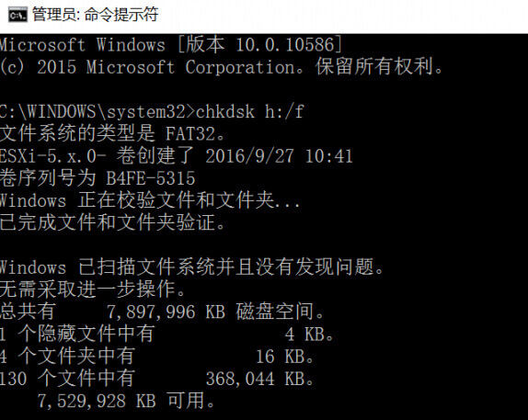
Task: Click the 1 个隐藏文件中有 4 KB line
Action: (x=166, y=335)
